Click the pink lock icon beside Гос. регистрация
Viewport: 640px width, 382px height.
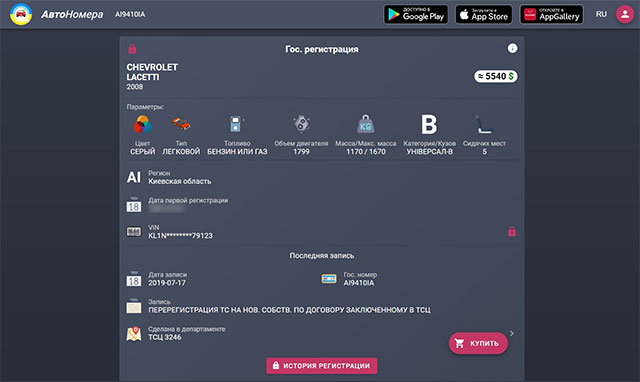click(132, 49)
